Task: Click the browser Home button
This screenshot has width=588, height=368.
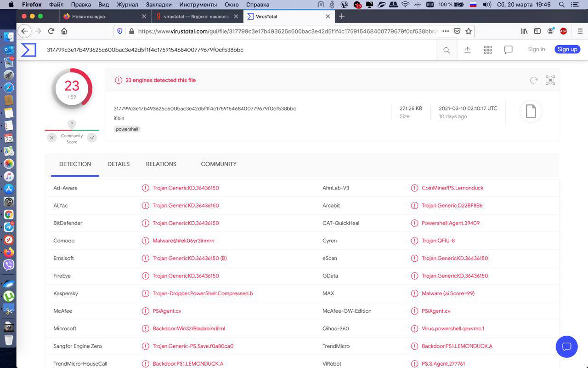Action: point(64,31)
